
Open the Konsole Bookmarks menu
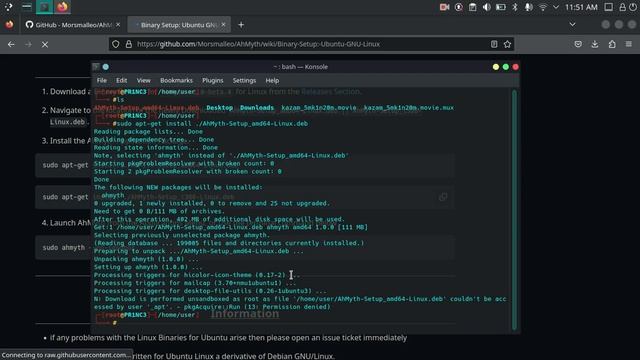176,80
